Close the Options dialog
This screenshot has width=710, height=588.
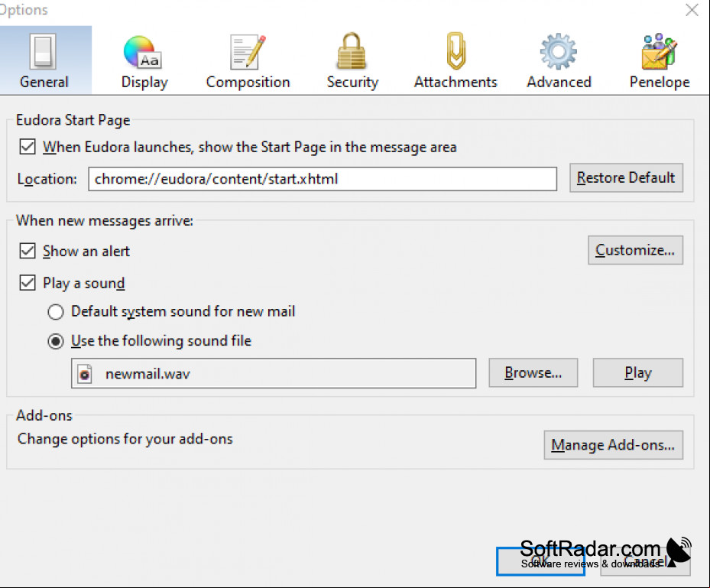coord(692,10)
